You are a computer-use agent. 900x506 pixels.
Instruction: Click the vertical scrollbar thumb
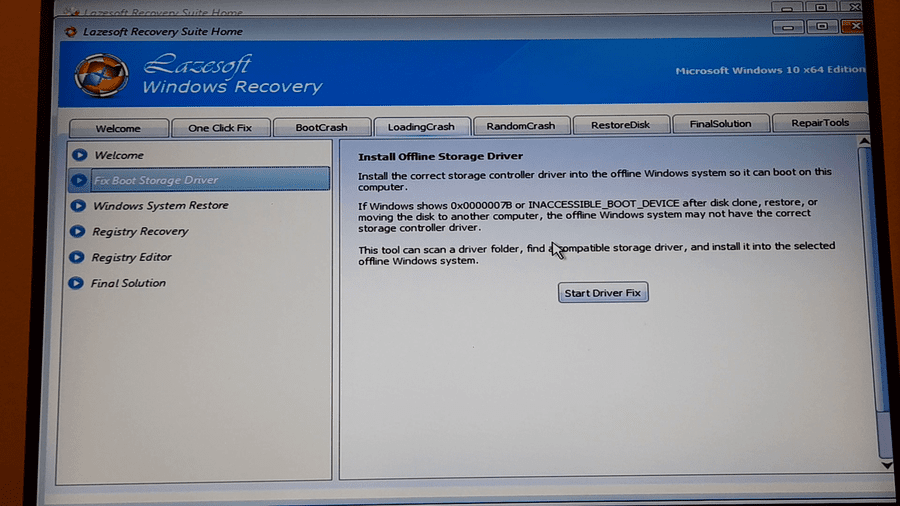874,278
